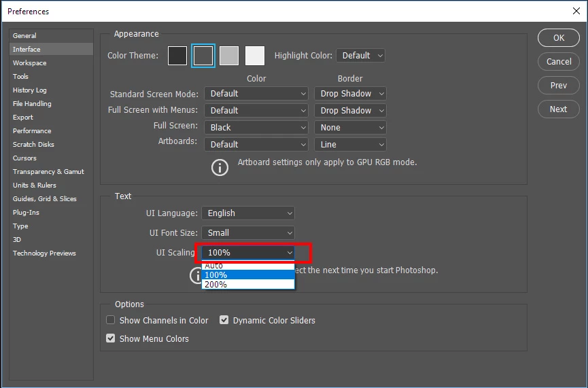The image size is (588, 388).
Task: Open the Performance preferences category
Action: tap(51, 131)
